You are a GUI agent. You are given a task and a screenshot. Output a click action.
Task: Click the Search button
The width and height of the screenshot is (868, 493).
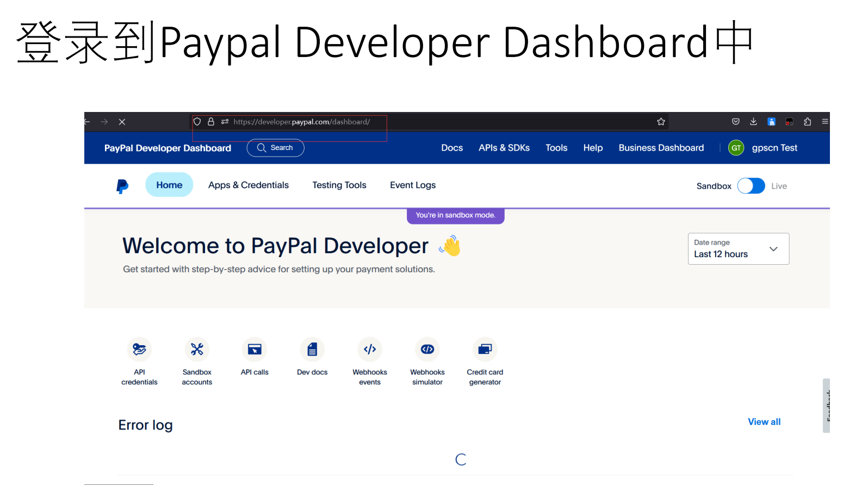[x=275, y=148]
